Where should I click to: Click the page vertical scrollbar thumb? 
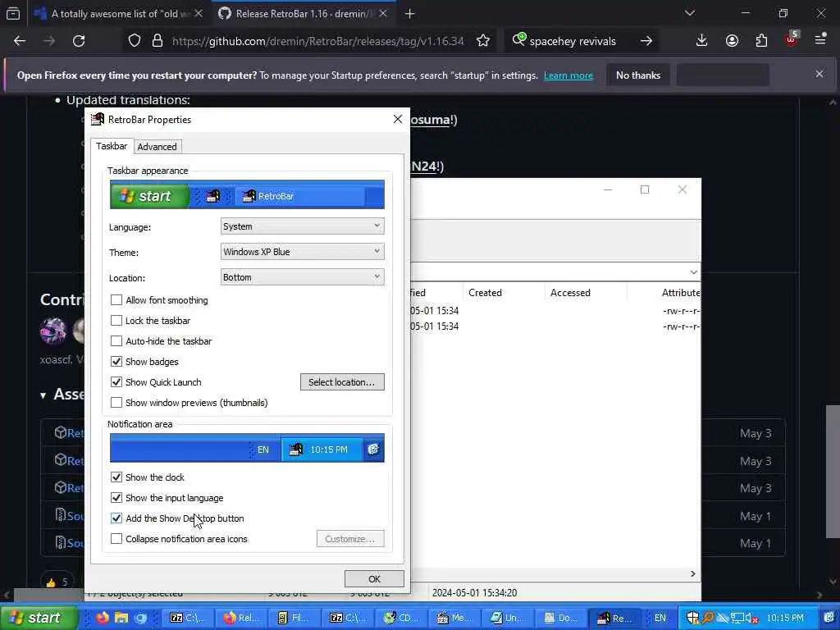tap(832, 472)
